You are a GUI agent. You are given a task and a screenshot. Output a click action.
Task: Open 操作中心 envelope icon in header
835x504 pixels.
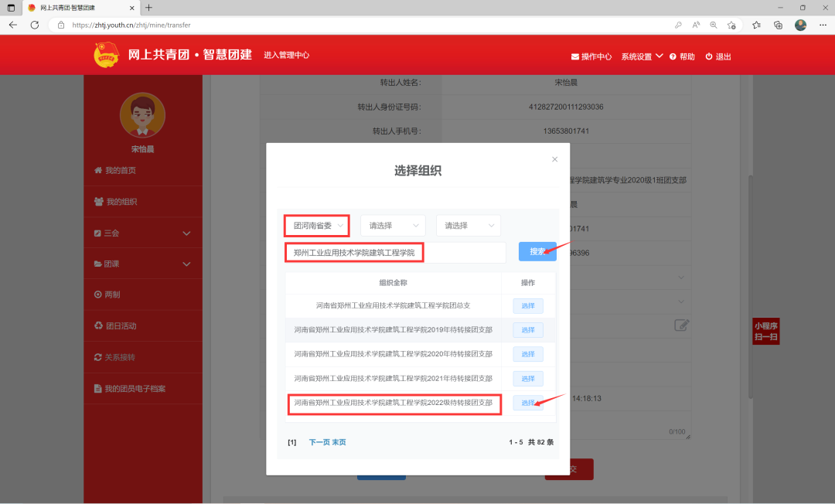[575, 56]
